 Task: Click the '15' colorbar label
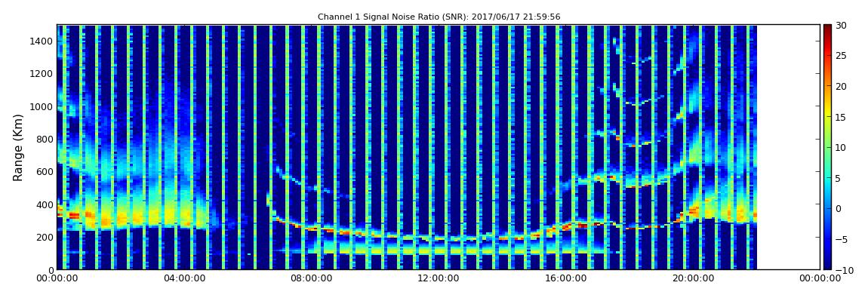coord(841,117)
